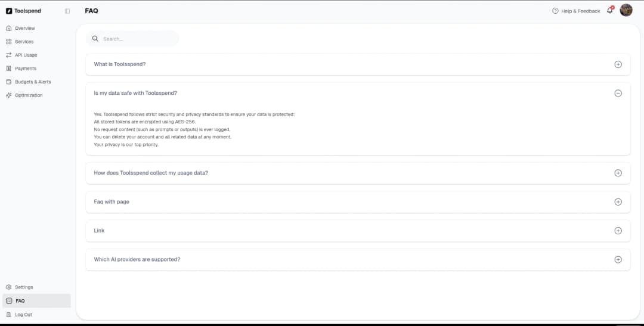This screenshot has height=326, width=644.
Task: Click 'Is my data safe with Toolsspend?' title
Action: point(135,93)
